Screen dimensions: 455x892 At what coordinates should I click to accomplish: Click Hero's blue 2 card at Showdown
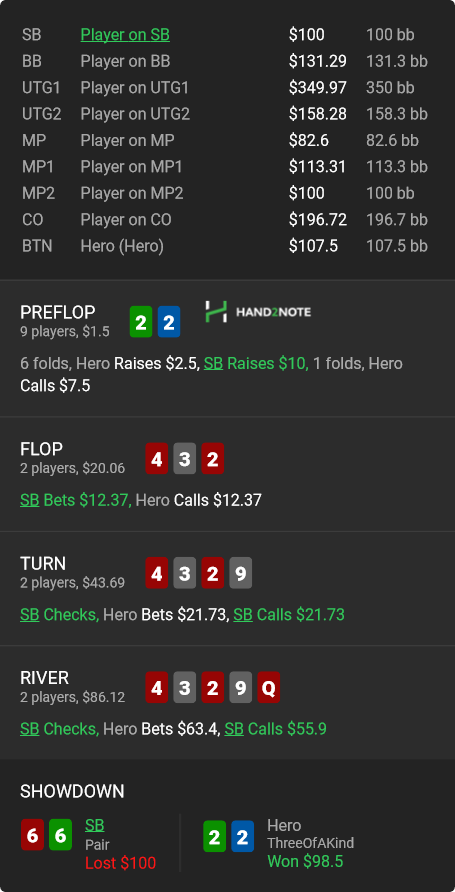pos(242,836)
